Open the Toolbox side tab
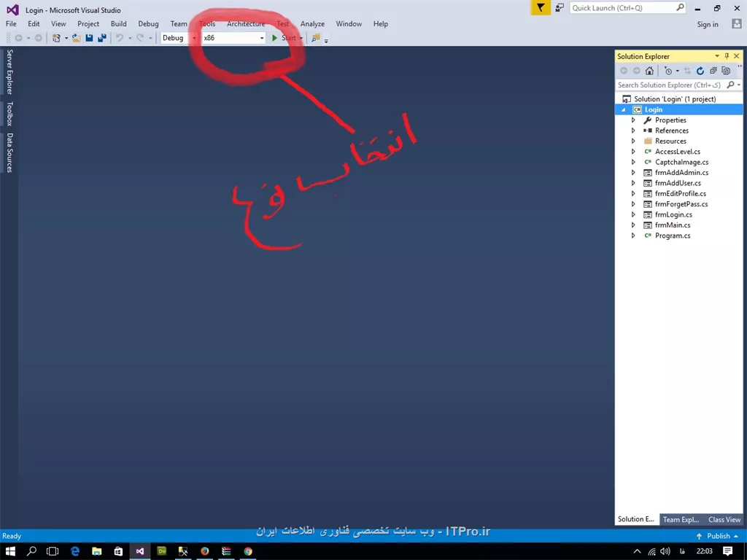Image resolution: width=747 pixels, height=560 pixels. click(9, 114)
